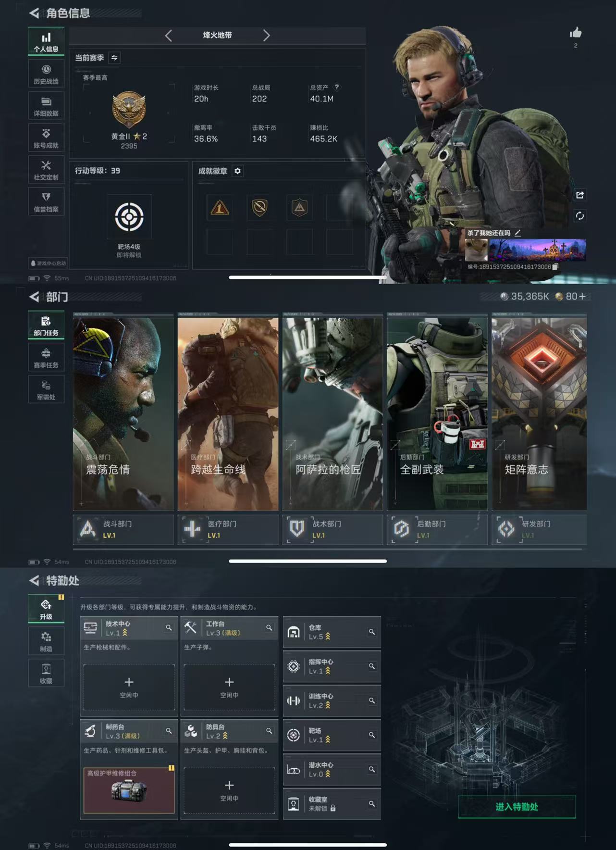Toggle the current season switch button
Viewport: 616px width, 850px height.
point(114,58)
